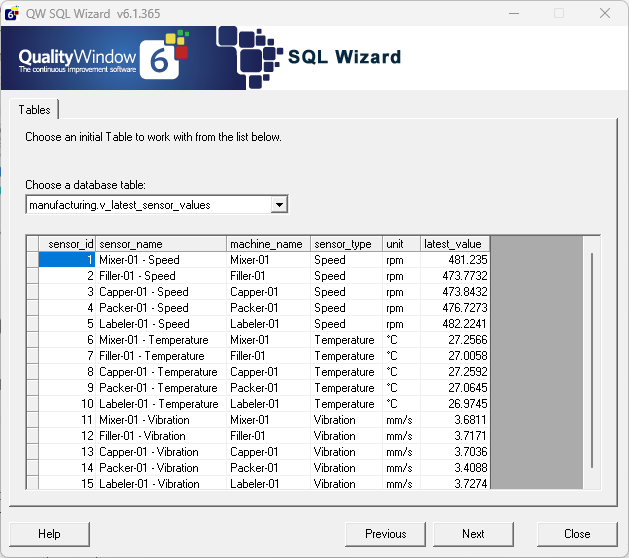Screen dimensions: 629x558
Task: Click the latest value 473.8432
Action: [455, 292]
